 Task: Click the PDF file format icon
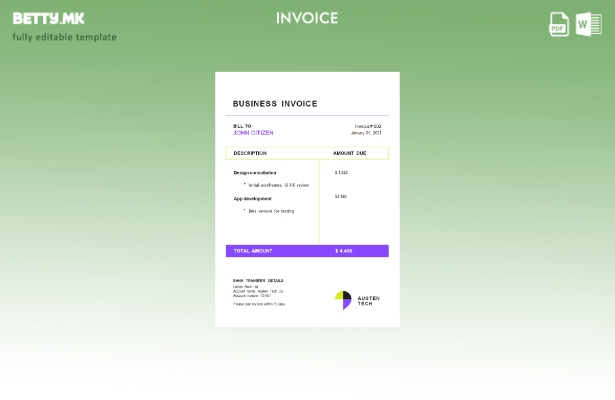559,24
